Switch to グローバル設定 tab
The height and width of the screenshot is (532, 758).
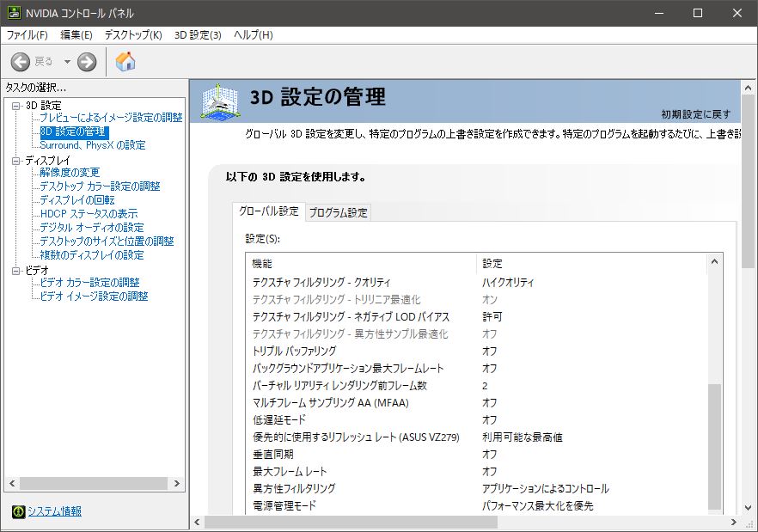coord(269,211)
